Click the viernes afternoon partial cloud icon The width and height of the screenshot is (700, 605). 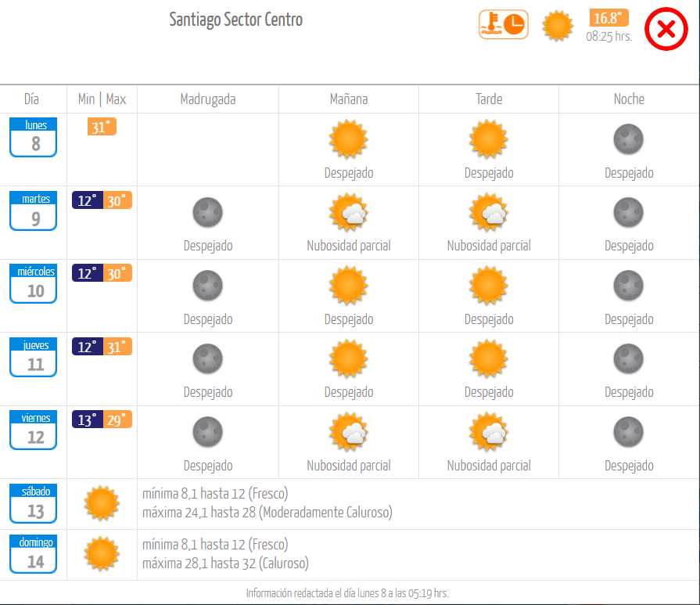[x=488, y=432]
